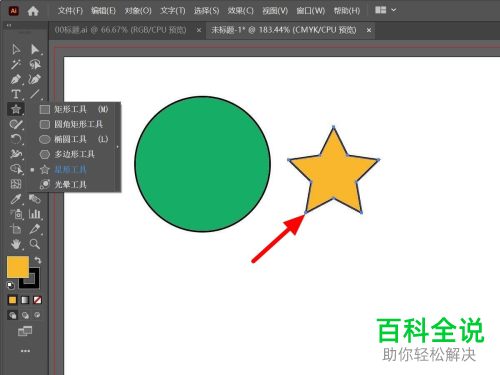Open the arrange documents dropdown
This screenshot has height=375, width=500.
386,10
